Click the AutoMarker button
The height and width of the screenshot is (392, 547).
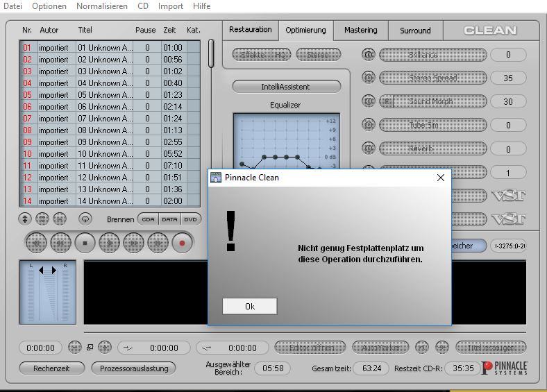[x=380, y=348]
